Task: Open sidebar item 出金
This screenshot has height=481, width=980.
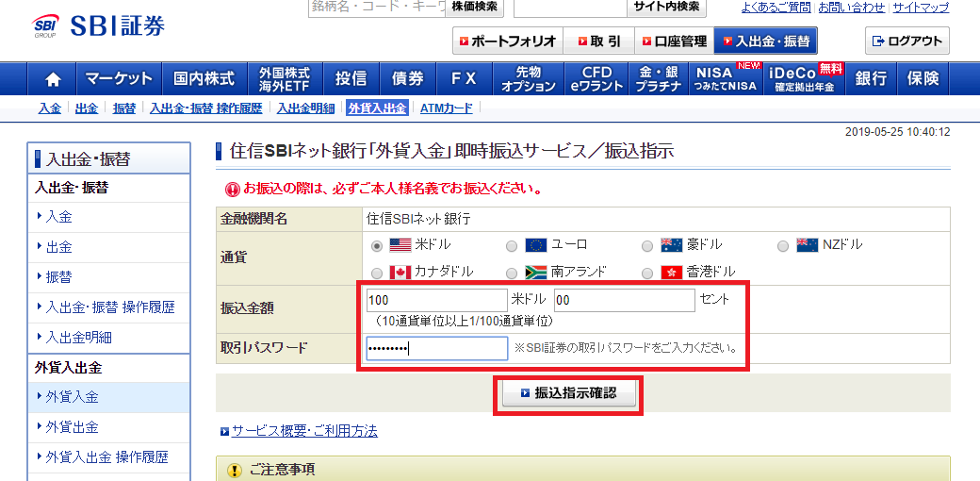Action: click(108, 247)
